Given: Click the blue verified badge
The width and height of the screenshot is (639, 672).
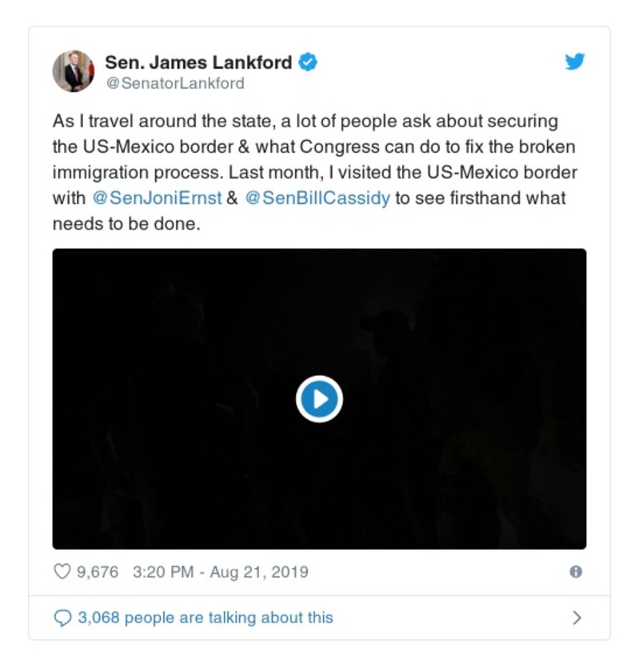Looking at the screenshot, I should [x=308, y=62].
